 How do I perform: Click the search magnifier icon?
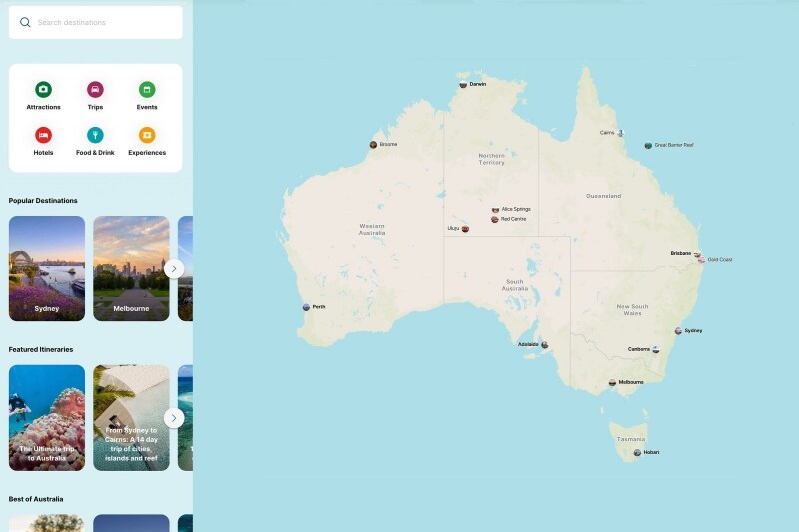(x=25, y=22)
